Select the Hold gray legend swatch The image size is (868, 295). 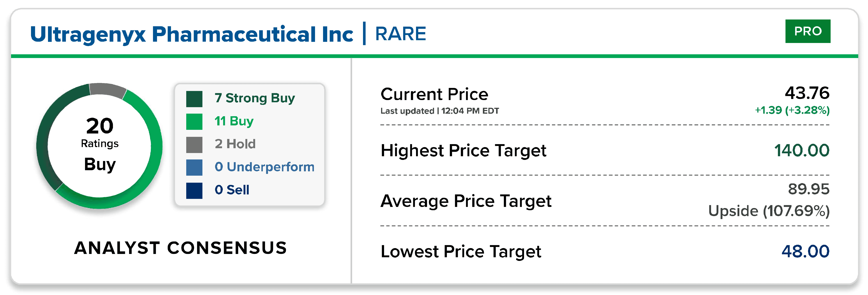(194, 145)
